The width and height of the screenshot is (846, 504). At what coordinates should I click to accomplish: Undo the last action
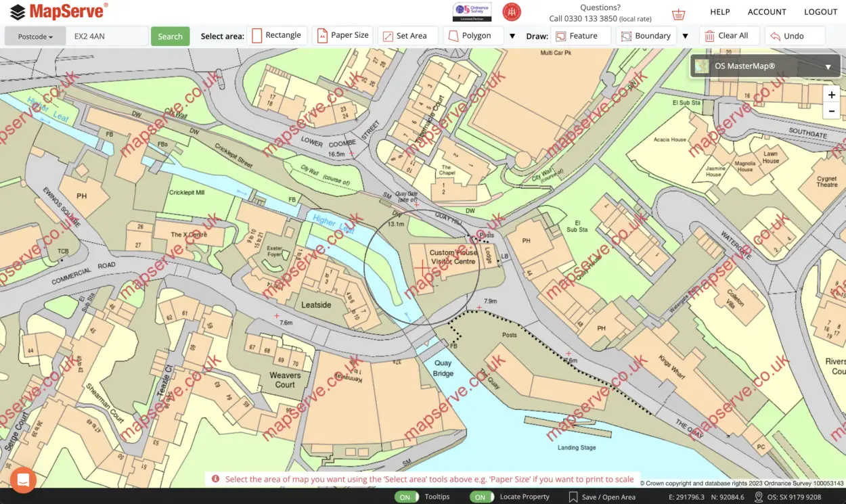[795, 36]
